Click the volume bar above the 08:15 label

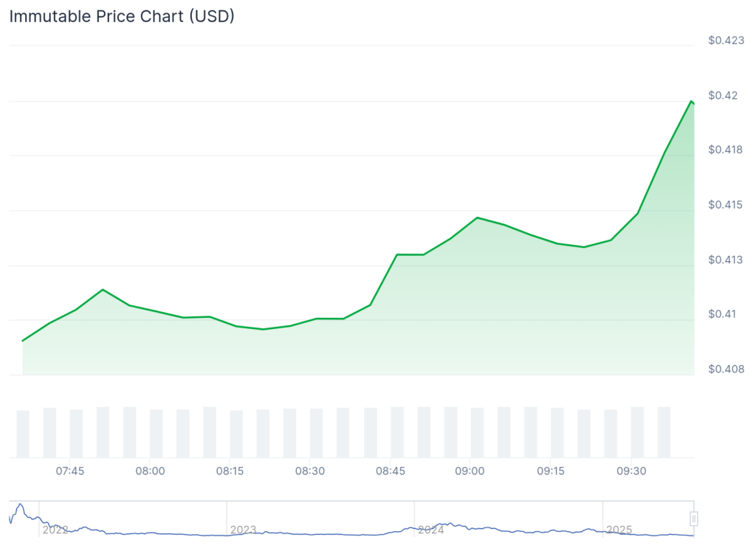point(236,434)
